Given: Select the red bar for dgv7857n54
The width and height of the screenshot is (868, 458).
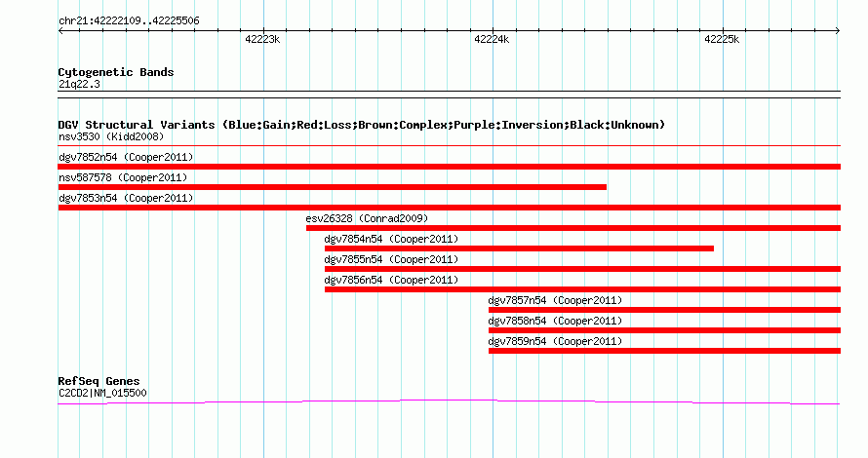Looking at the screenshot, I should (664, 310).
